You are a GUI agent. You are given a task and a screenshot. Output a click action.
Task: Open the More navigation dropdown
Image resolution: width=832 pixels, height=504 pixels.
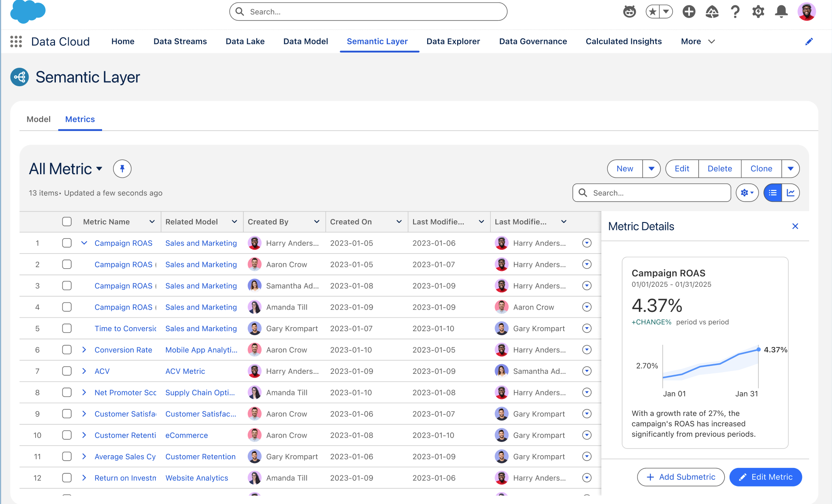tap(698, 42)
